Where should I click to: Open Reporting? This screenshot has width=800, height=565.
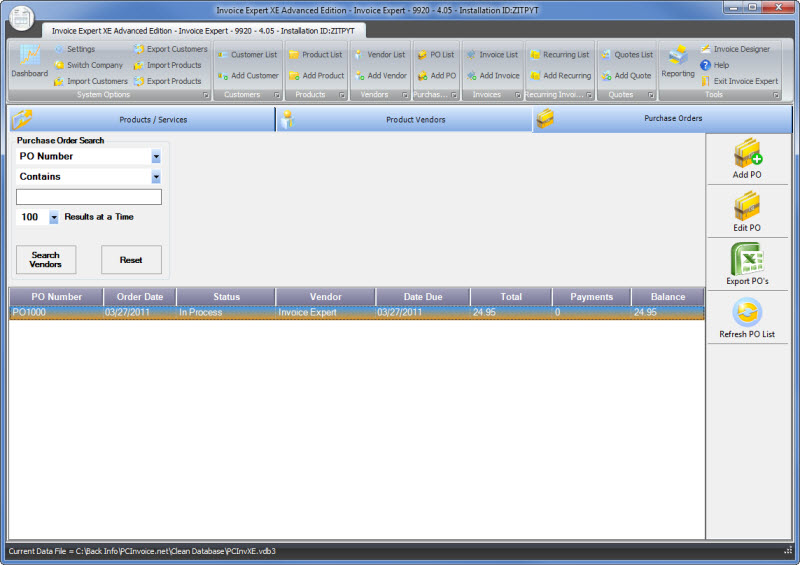678,61
